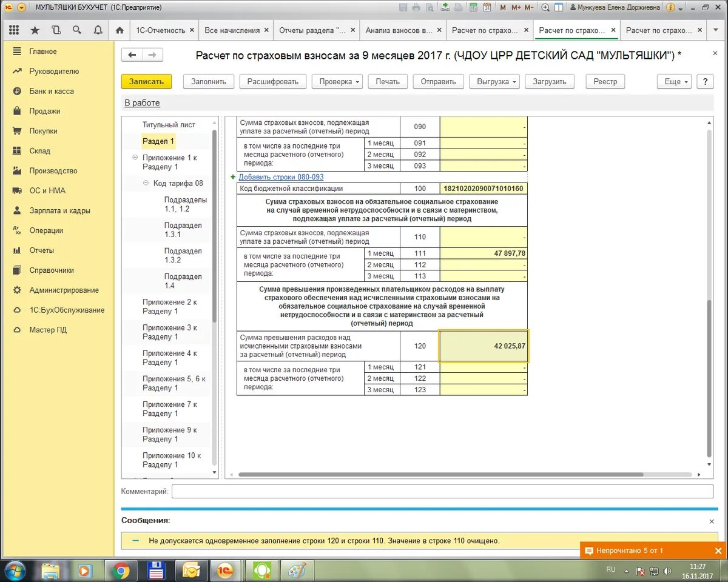Viewport: 728px width, 582px height.
Task: Open notifications bell icon
Action: [x=98, y=30]
